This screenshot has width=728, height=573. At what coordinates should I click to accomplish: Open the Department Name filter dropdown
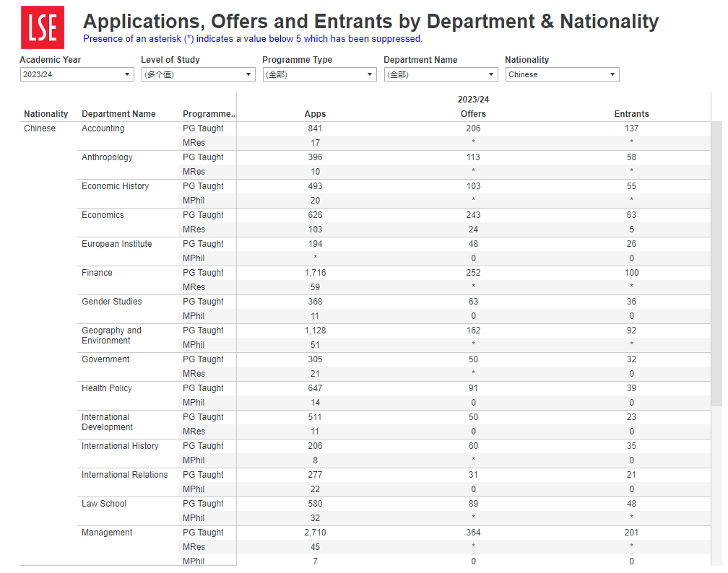[x=441, y=74]
